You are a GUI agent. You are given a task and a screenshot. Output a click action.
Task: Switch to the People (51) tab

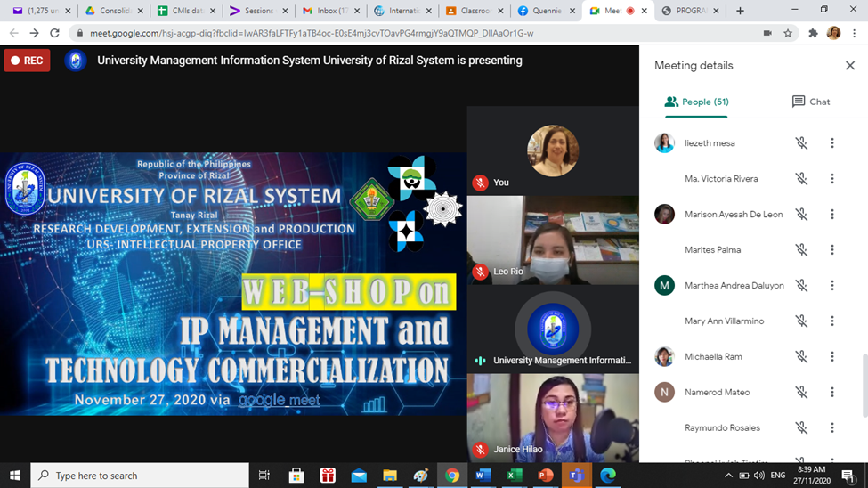[696, 102]
